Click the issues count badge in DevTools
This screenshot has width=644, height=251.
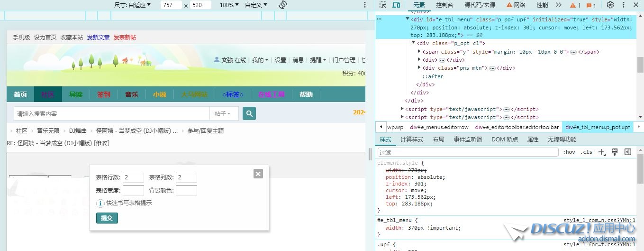591,5
